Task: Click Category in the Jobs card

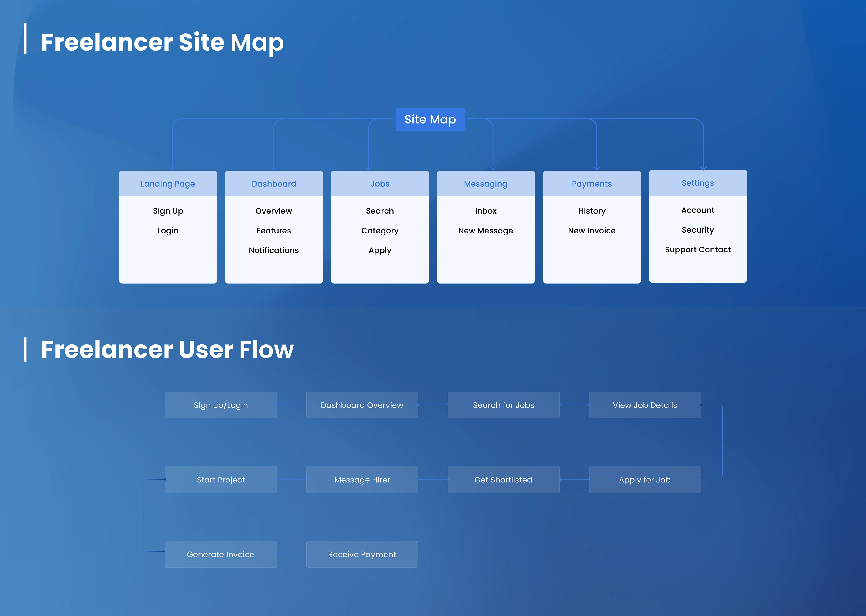Action: point(380,231)
